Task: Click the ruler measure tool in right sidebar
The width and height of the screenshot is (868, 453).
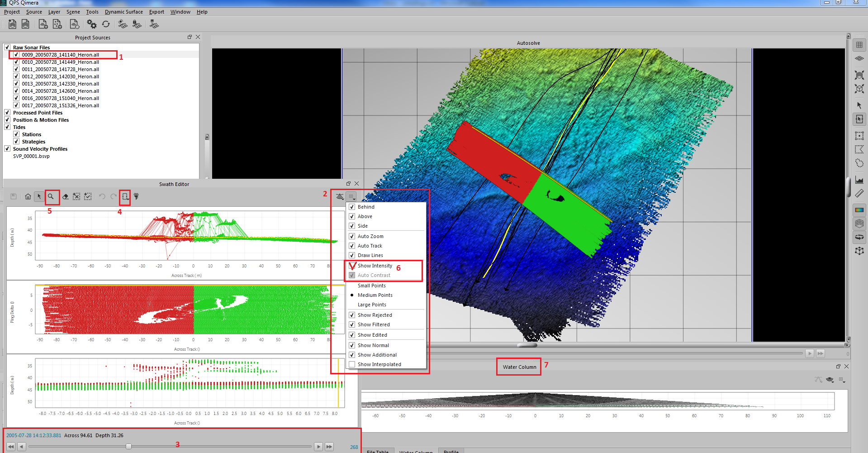Action: point(859,194)
